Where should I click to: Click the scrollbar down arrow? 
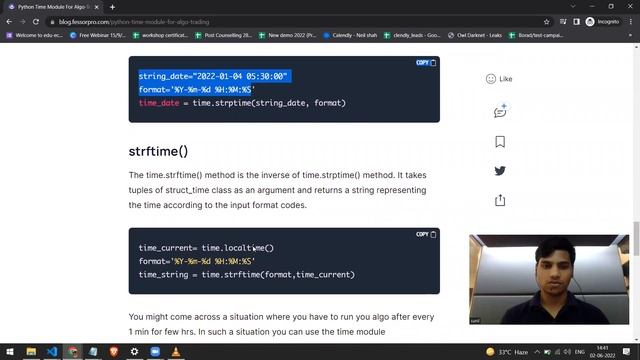pos(636,340)
